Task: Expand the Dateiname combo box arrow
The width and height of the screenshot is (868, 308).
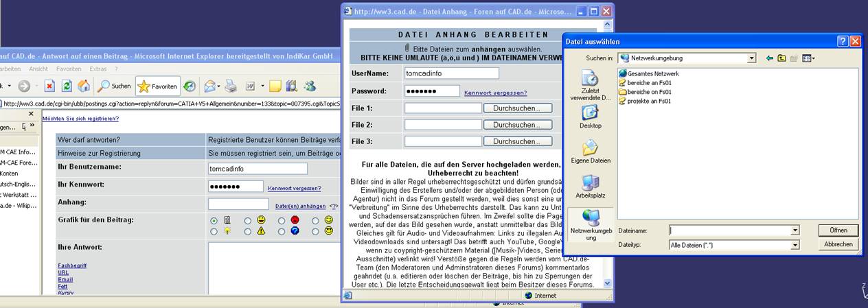Action: (795, 230)
